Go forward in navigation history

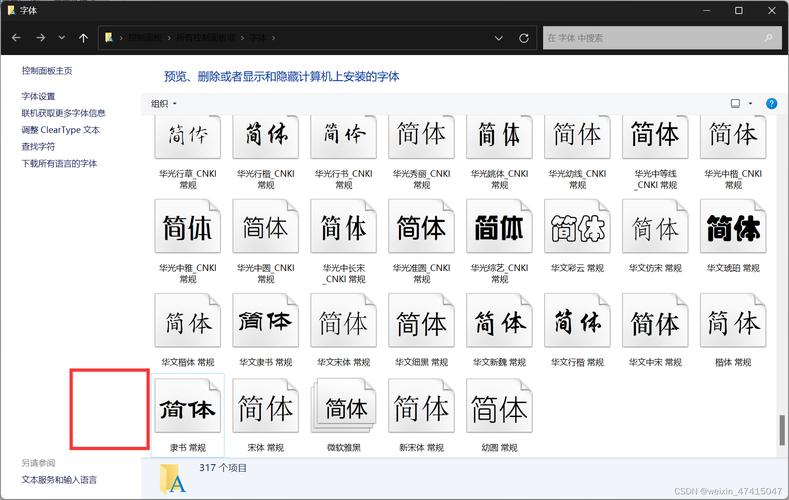(41, 38)
